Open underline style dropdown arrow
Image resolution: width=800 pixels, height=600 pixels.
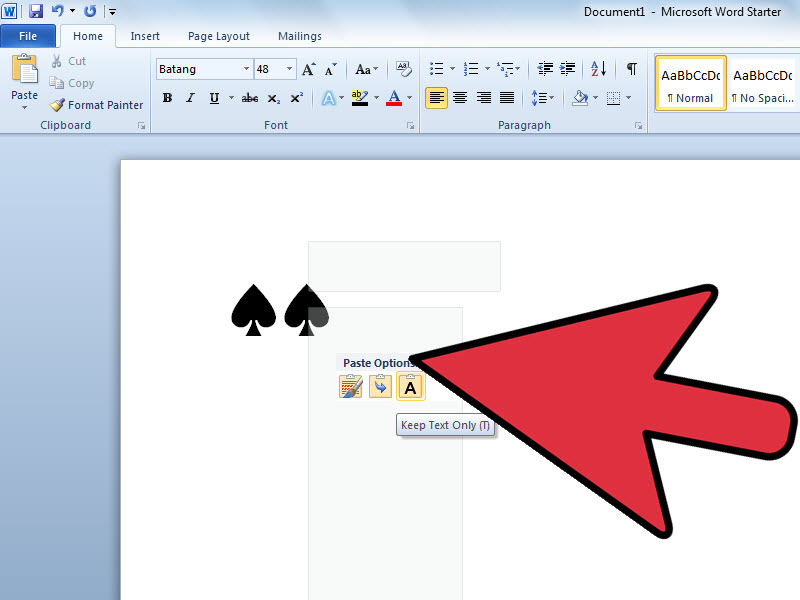click(x=231, y=98)
